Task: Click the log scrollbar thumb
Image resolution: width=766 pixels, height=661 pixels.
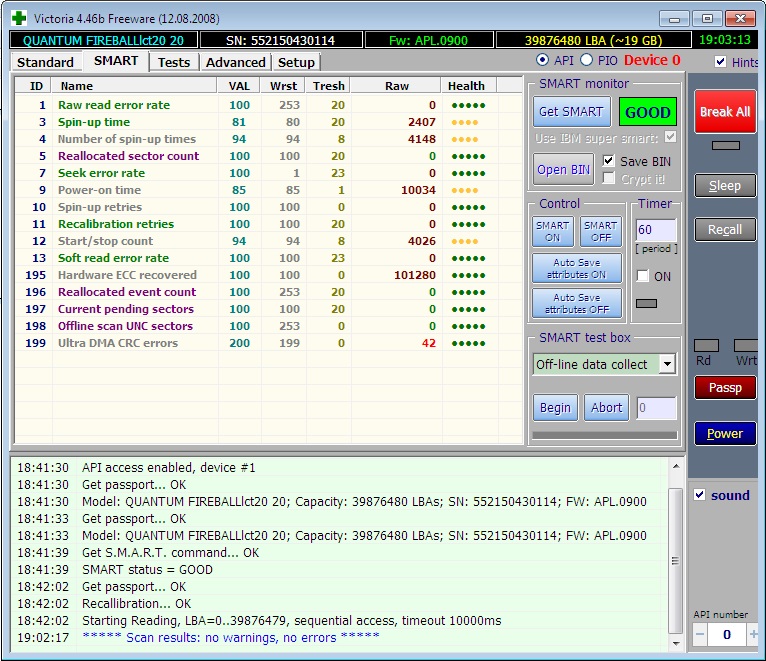Action: coord(676,561)
